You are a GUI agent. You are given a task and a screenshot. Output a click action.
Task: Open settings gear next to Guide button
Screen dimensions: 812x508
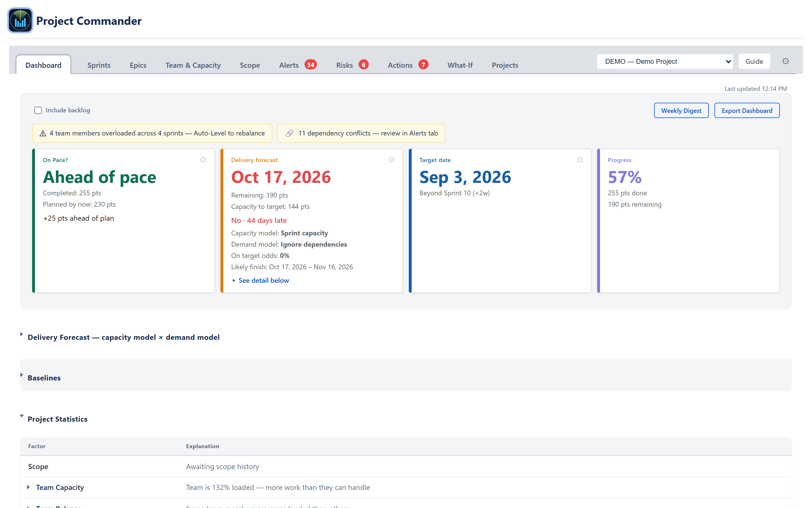(x=785, y=61)
